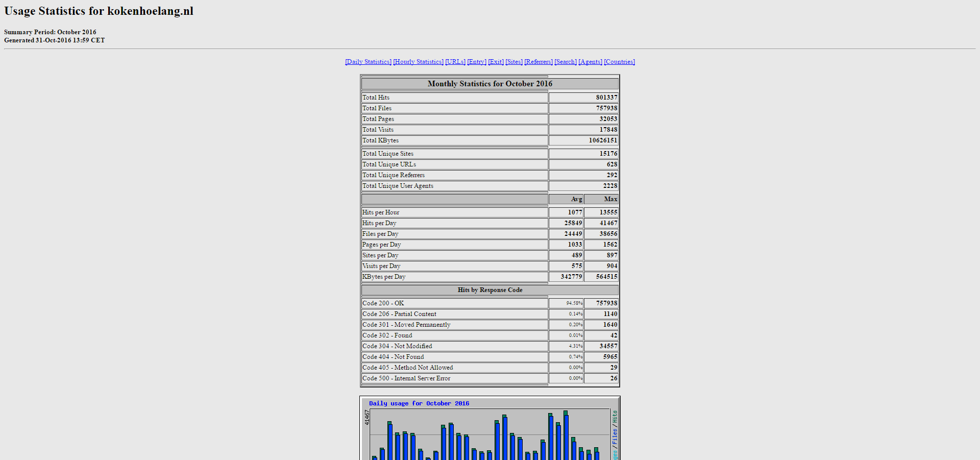Select the Code 200 percentage 94.58%

tap(574, 303)
